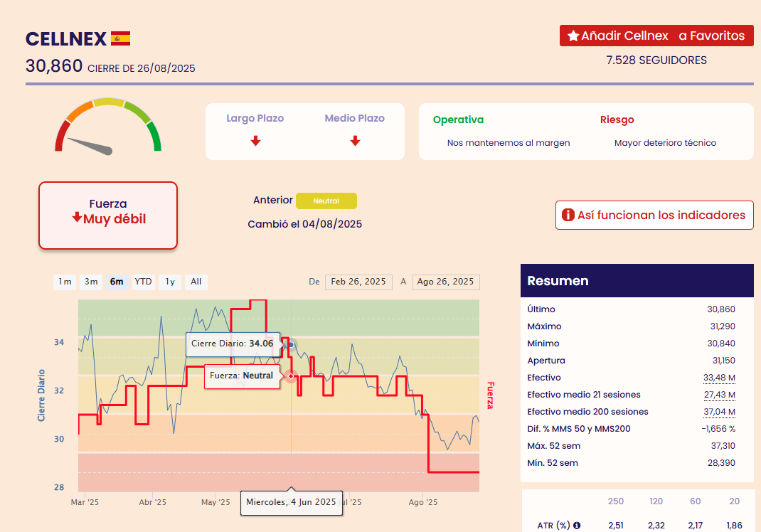Click the info icon in Así funcionan los indicadores
The height and width of the screenshot is (532, 761).
[x=568, y=215]
